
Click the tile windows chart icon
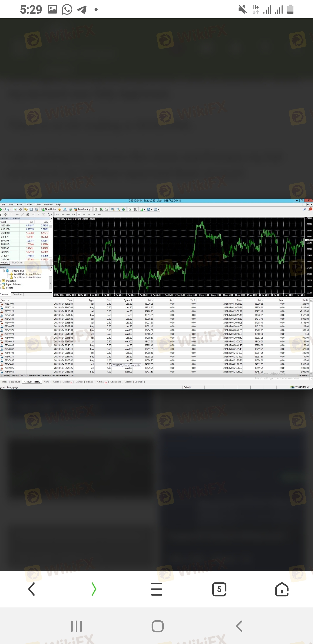(123, 210)
